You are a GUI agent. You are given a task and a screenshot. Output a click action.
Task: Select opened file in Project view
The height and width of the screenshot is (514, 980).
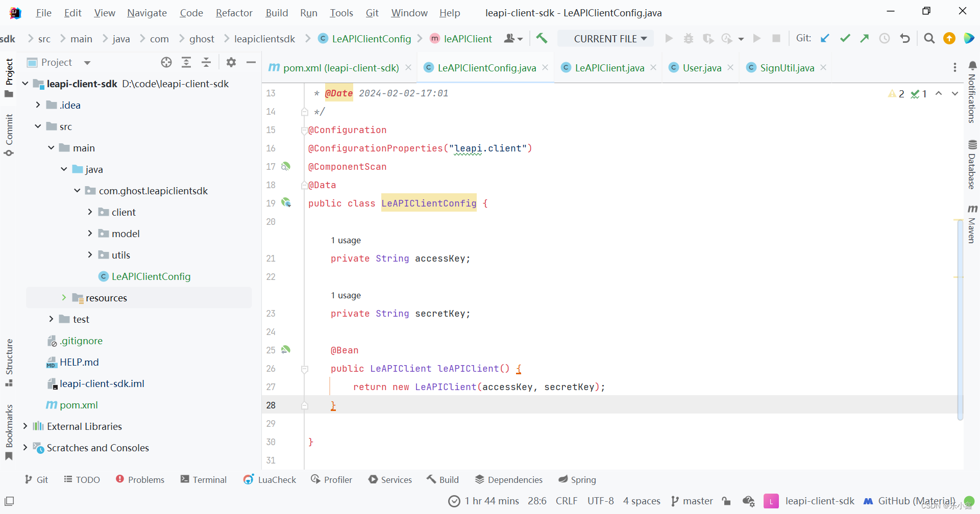tap(166, 62)
